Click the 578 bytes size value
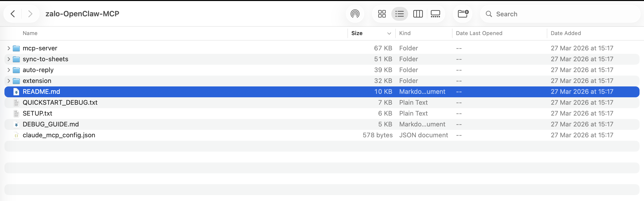This screenshot has height=201, width=644. point(378,135)
